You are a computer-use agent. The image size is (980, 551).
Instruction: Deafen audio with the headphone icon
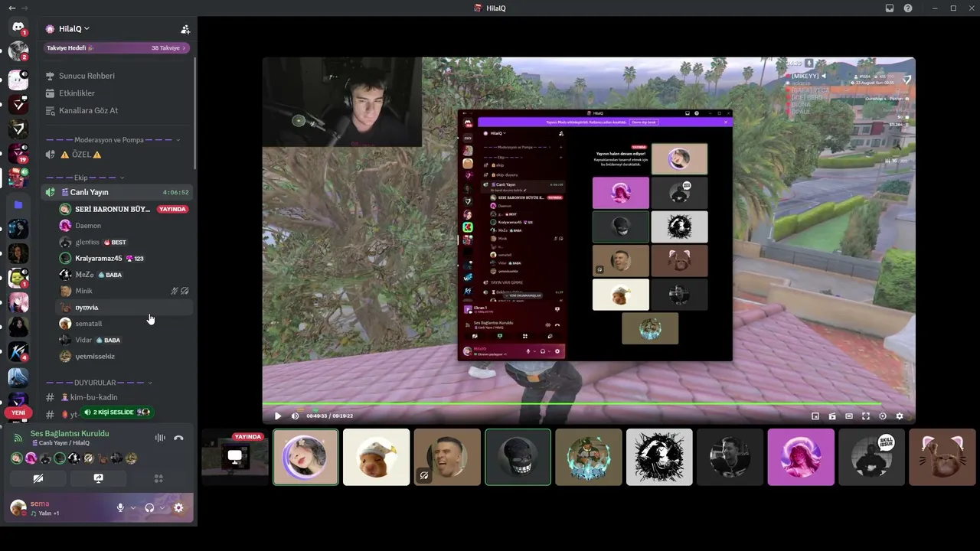click(149, 507)
